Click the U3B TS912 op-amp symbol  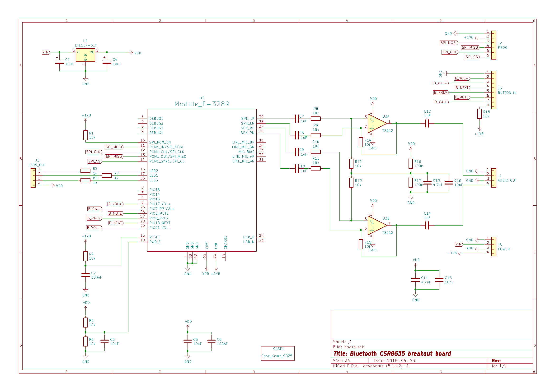coord(377,225)
